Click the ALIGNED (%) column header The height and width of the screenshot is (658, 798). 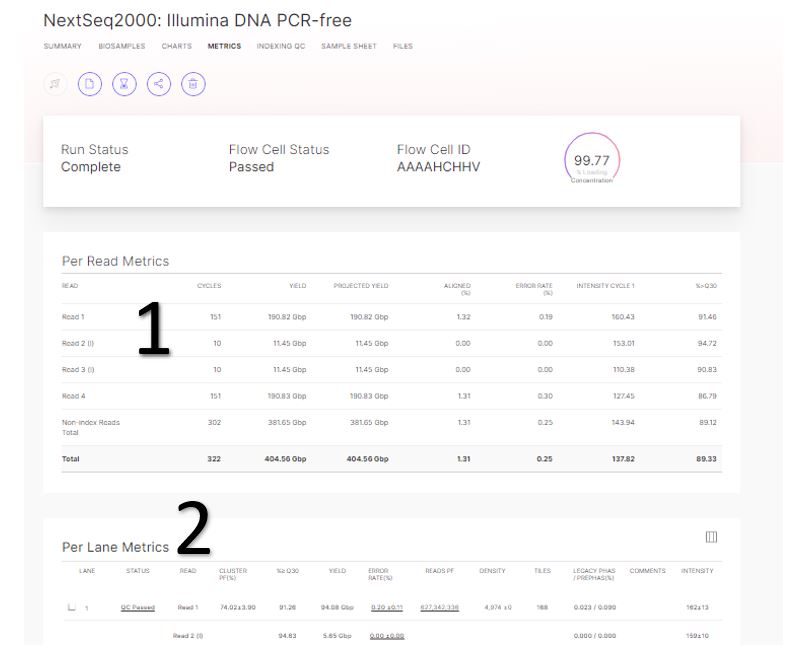457,289
